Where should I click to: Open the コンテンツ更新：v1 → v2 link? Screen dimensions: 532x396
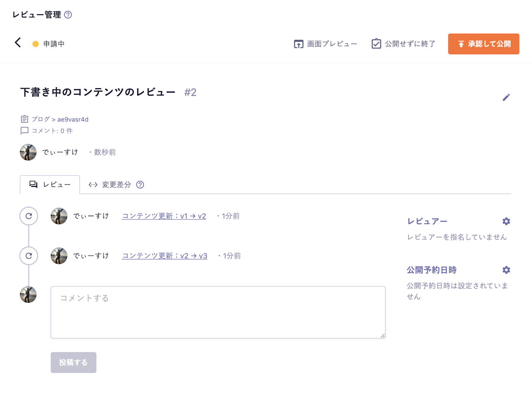(163, 216)
